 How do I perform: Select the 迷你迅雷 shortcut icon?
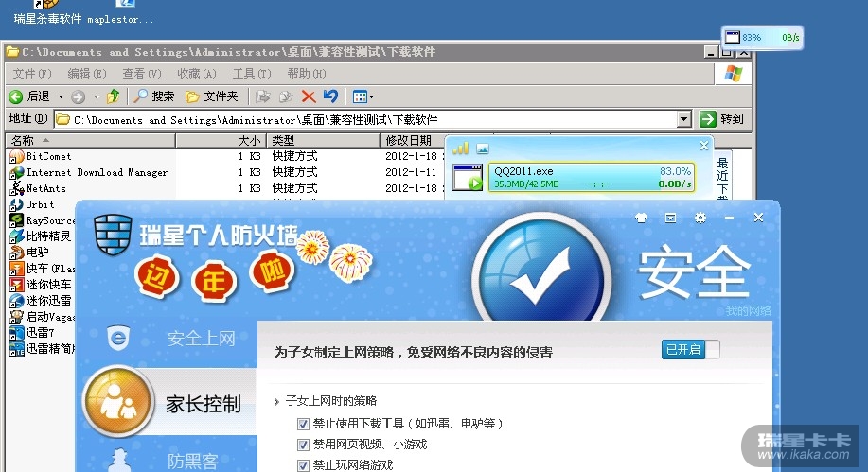[x=17, y=301]
